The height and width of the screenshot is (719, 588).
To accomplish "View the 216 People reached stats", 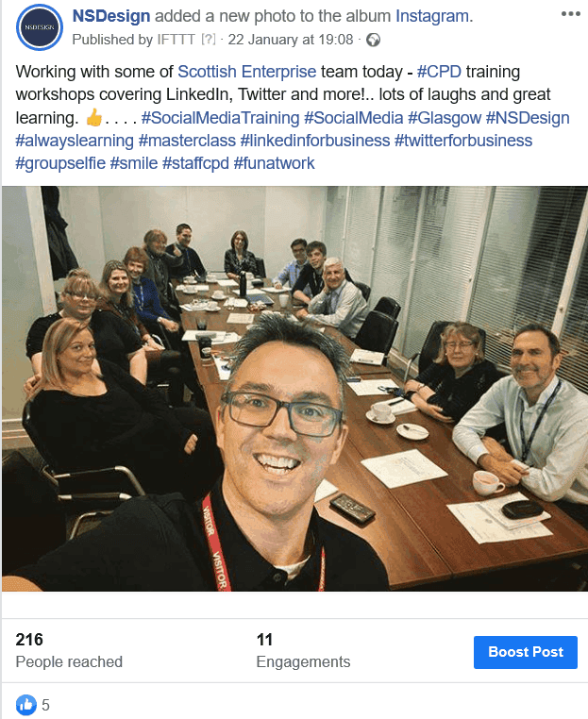I will click(69, 651).
